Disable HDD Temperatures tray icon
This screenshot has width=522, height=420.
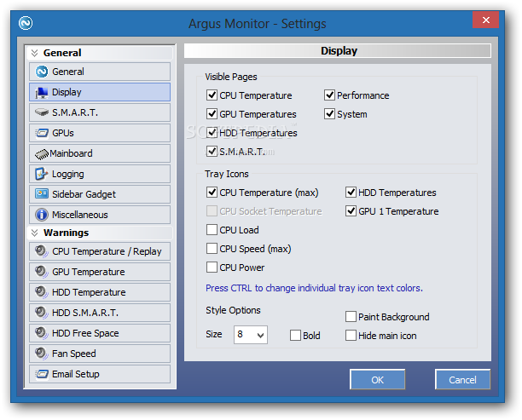coord(351,193)
